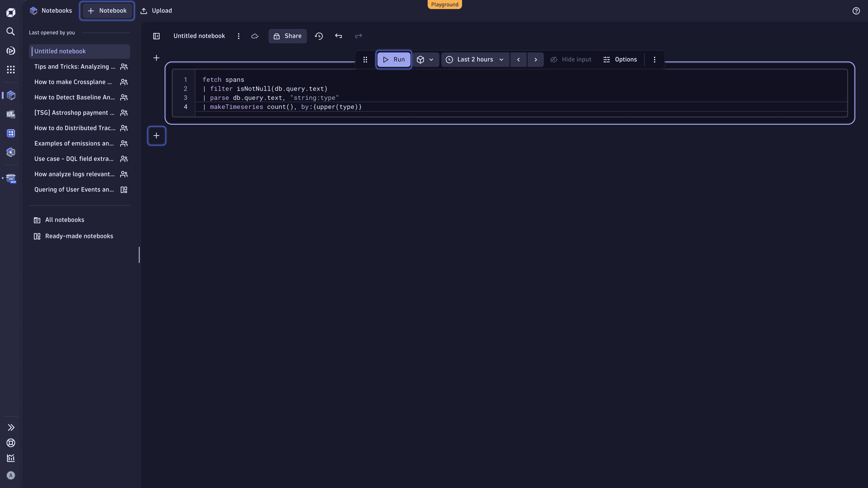Open the version history icon on the notebook toolbar
This screenshot has width=868, height=488.
pyautogui.click(x=319, y=36)
